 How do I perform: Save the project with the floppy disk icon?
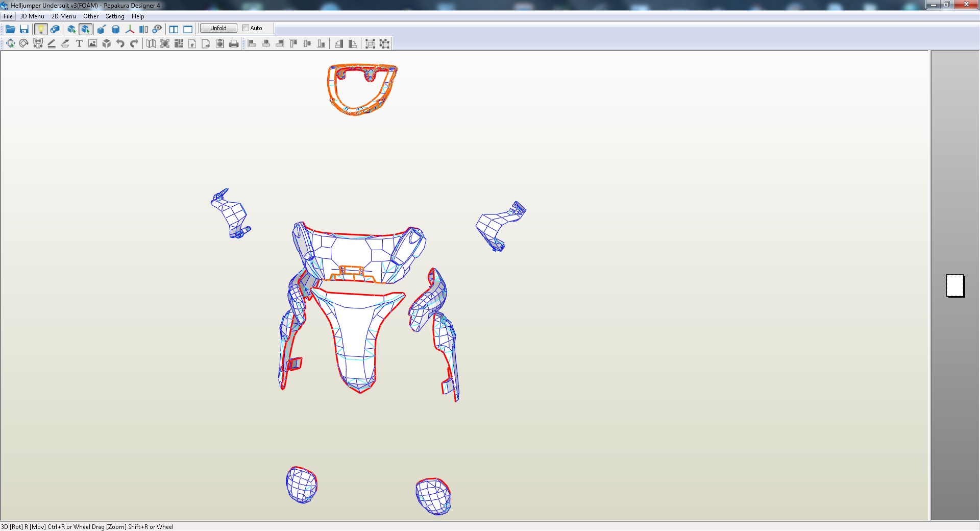[24, 29]
